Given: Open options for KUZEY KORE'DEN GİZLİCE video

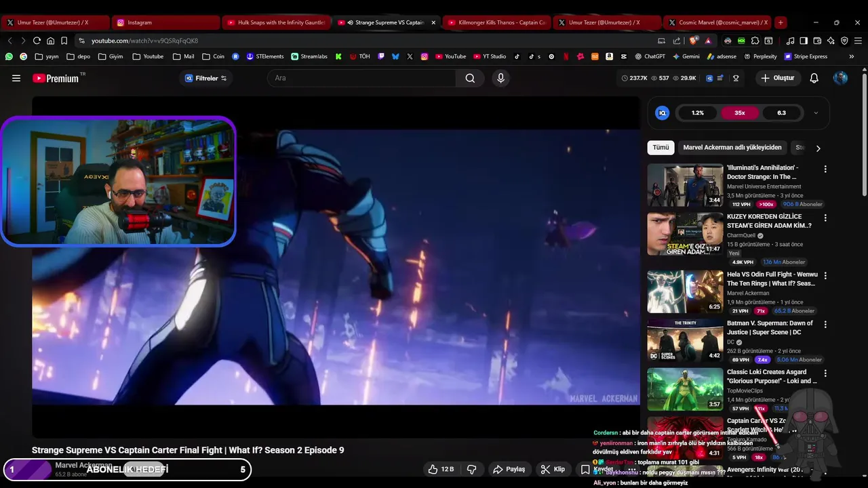Looking at the screenshot, I should click(x=825, y=218).
